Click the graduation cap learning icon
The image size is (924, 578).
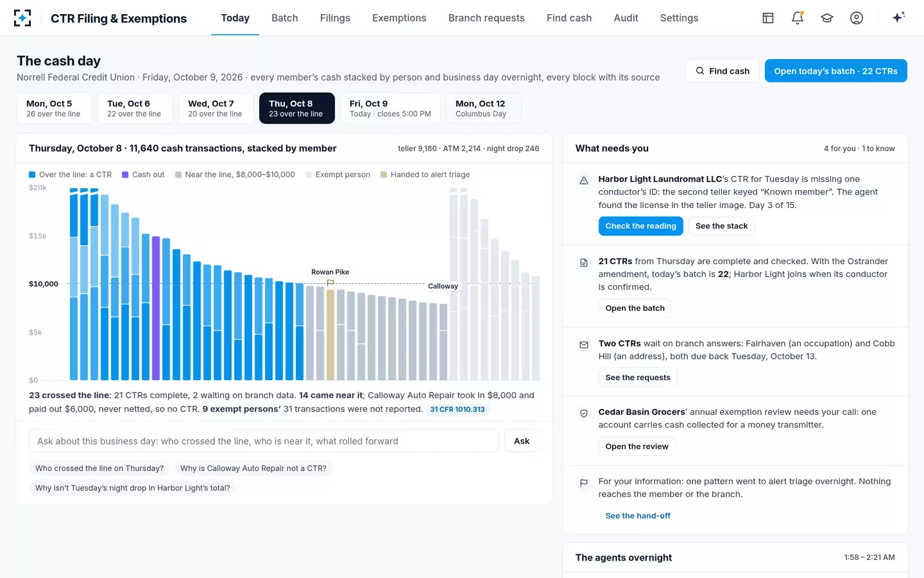pos(827,18)
